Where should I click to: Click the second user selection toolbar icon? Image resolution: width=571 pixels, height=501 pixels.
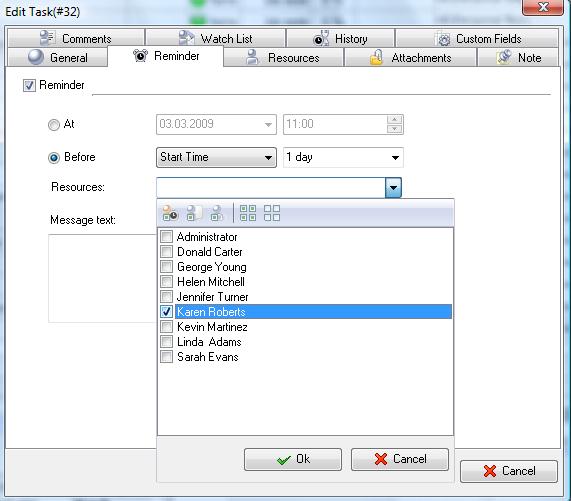(x=194, y=213)
